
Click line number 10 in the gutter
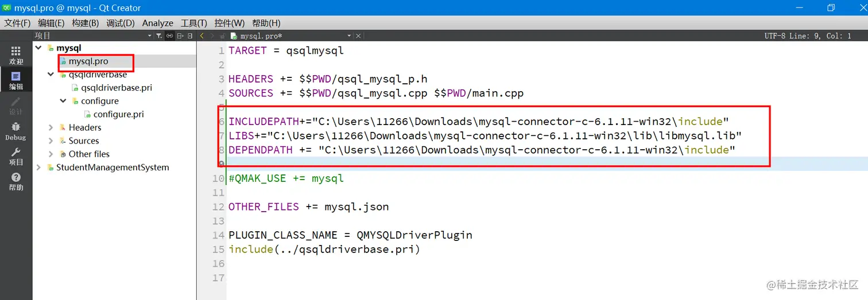tap(218, 178)
